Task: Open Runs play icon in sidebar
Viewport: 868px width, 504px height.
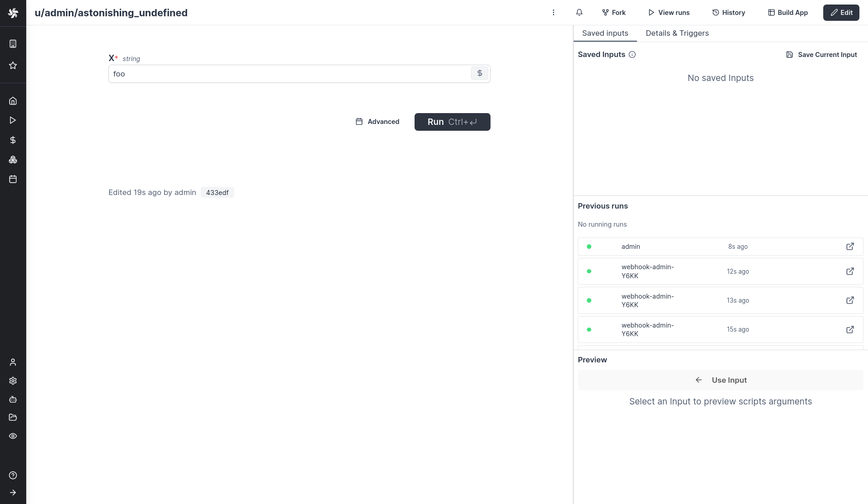Action: click(13, 120)
